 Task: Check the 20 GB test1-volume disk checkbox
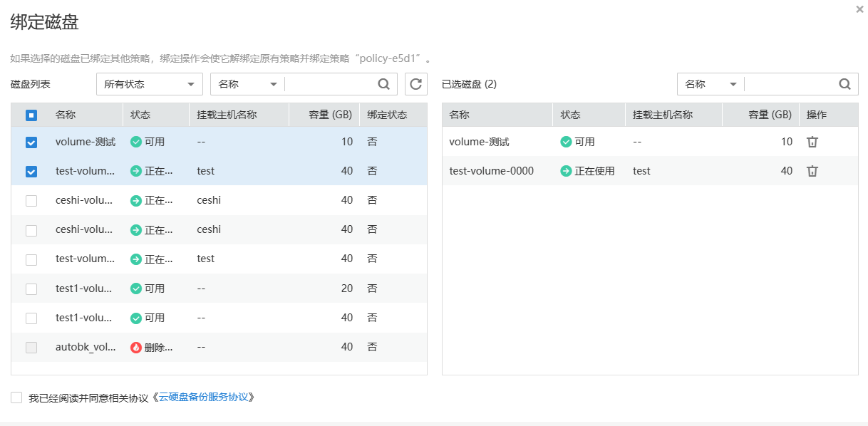[31, 289]
